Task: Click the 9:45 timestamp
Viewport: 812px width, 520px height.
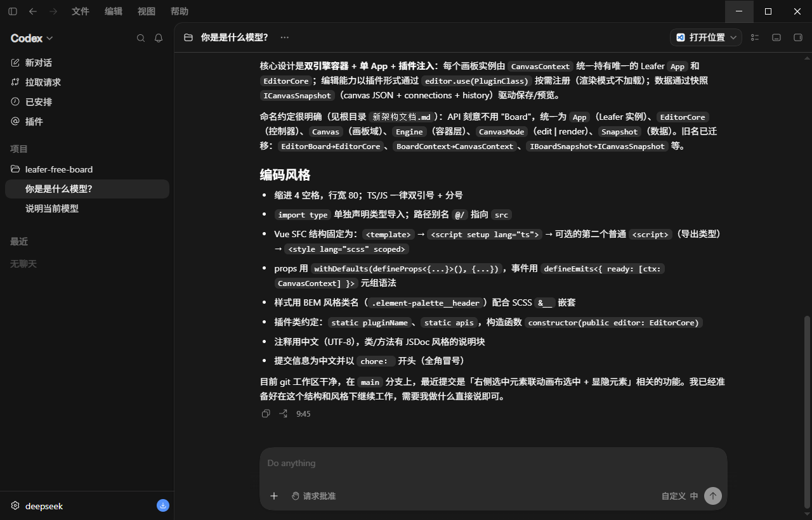Action: 303,413
